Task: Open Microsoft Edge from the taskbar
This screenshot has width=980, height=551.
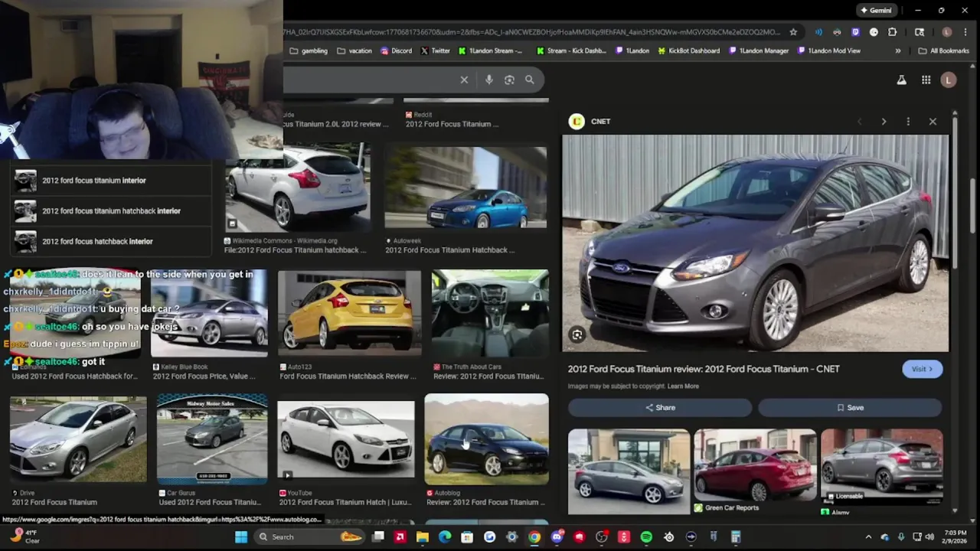Action: 445,537
